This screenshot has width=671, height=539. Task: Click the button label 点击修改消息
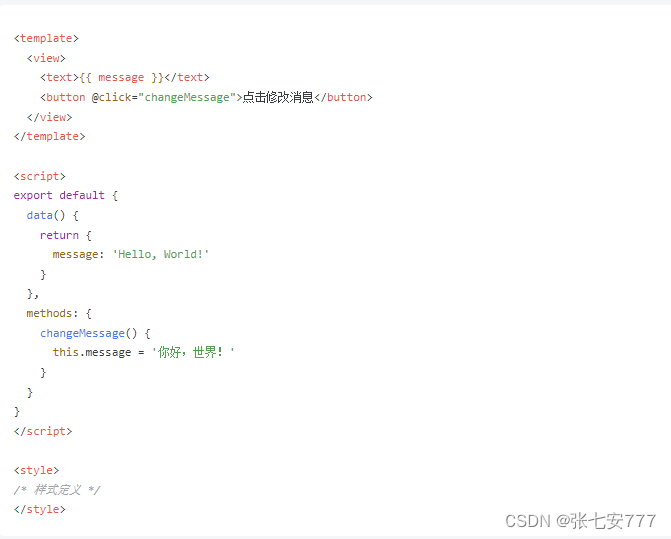pos(278,98)
